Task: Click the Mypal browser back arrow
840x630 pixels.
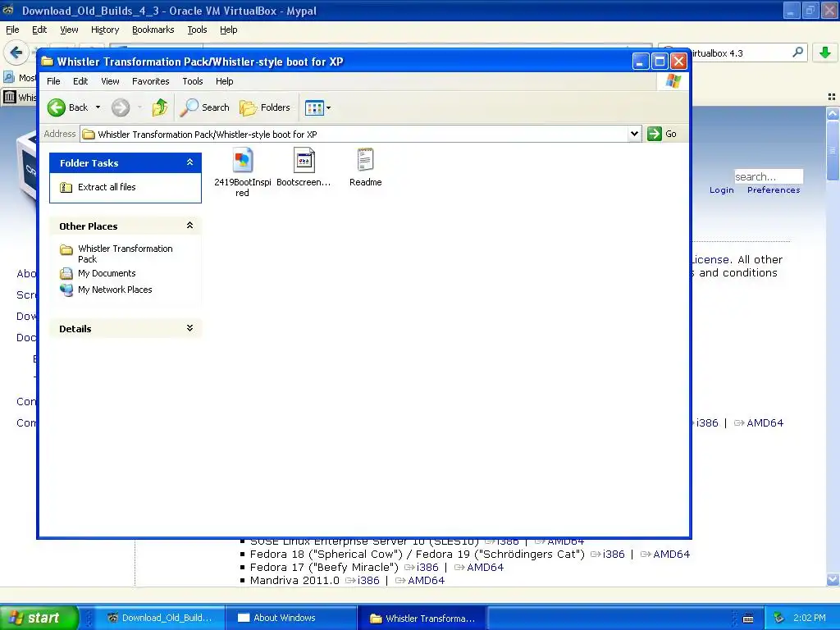Action: pyautogui.click(x=16, y=52)
